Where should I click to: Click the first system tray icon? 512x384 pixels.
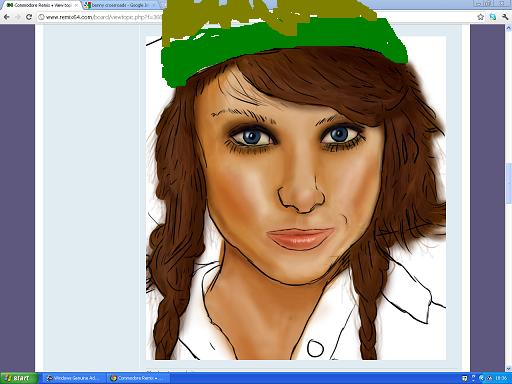(465, 378)
